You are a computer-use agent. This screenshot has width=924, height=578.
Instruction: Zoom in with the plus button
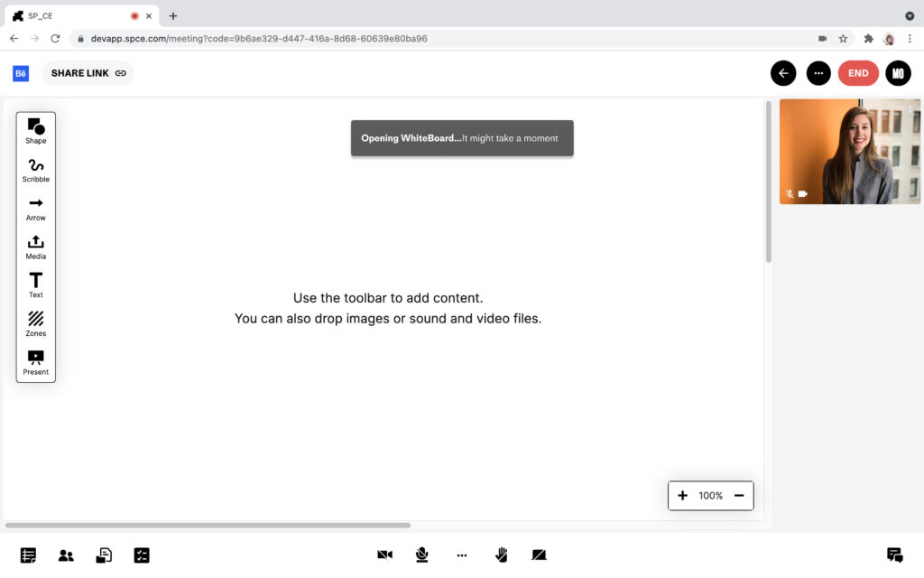[x=683, y=496]
